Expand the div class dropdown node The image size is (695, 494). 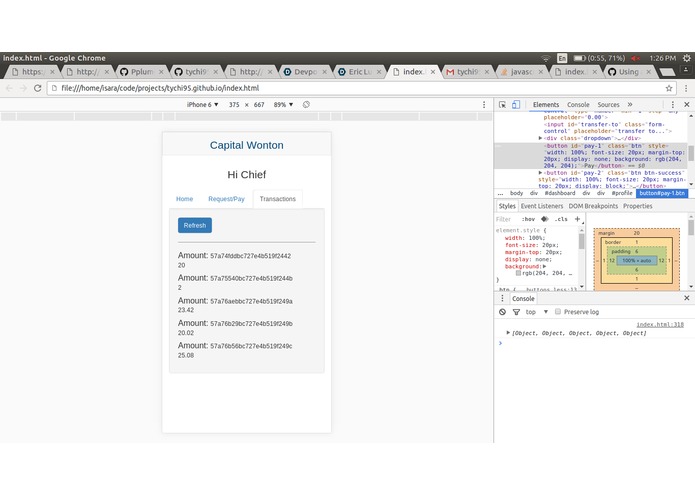tap(540, 138)
